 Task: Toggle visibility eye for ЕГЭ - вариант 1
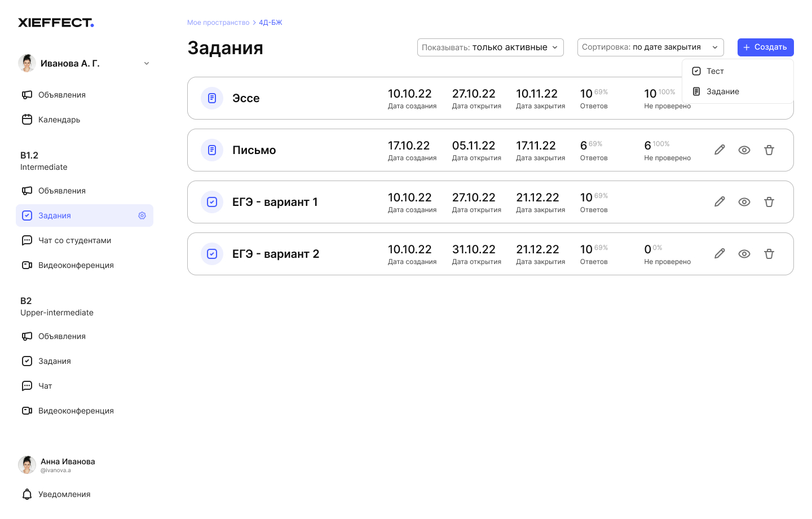coord(744,202)
